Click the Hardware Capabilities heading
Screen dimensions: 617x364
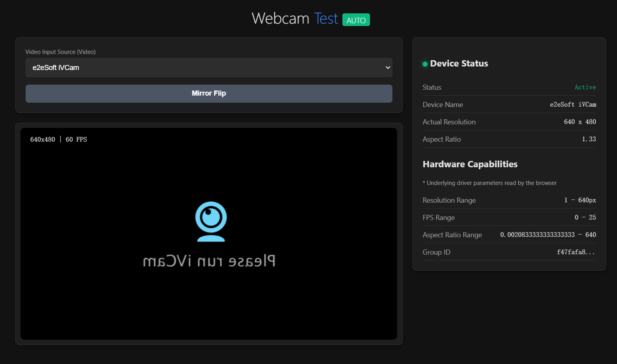coord(470,164)
